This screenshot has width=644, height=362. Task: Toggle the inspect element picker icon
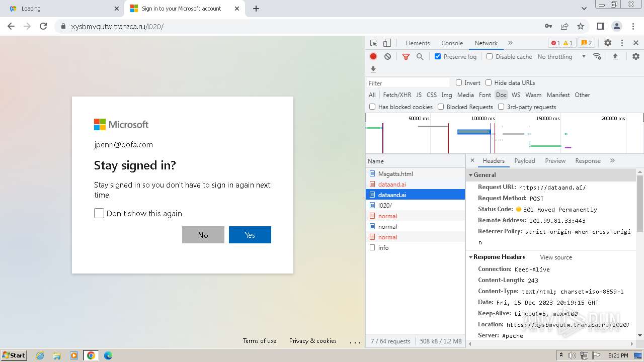point(373,43)
